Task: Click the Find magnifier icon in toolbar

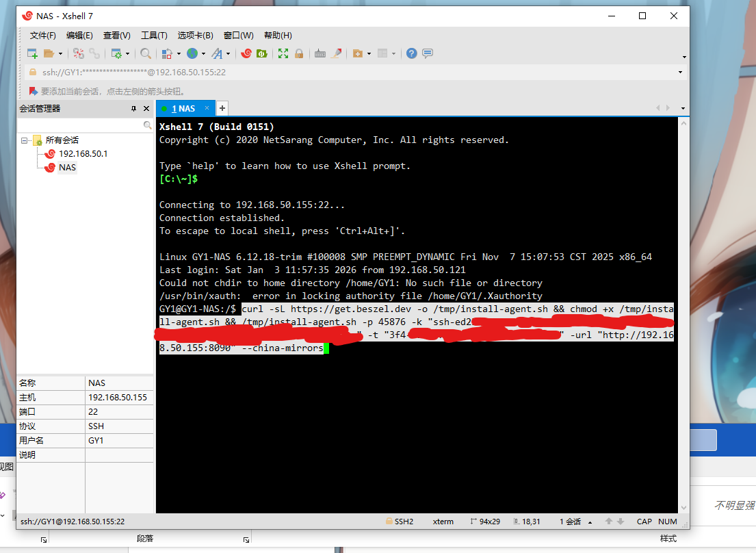Action: [146, 53]
